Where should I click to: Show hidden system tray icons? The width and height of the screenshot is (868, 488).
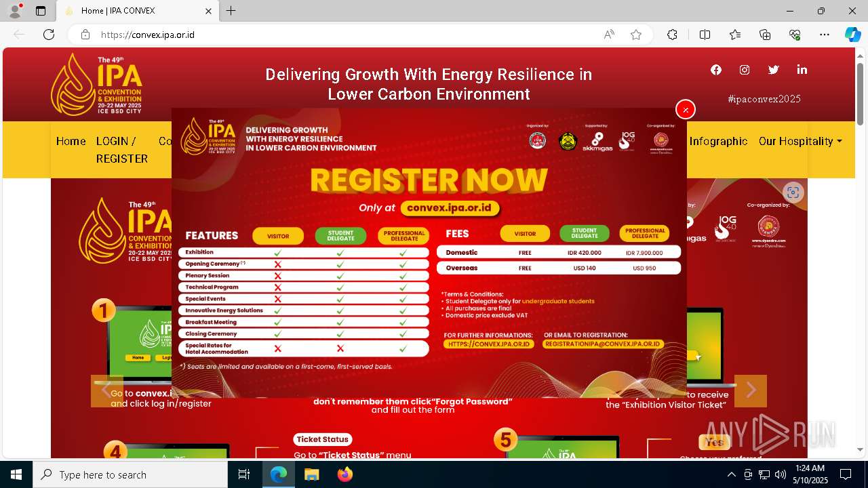[x=731, y=474]
